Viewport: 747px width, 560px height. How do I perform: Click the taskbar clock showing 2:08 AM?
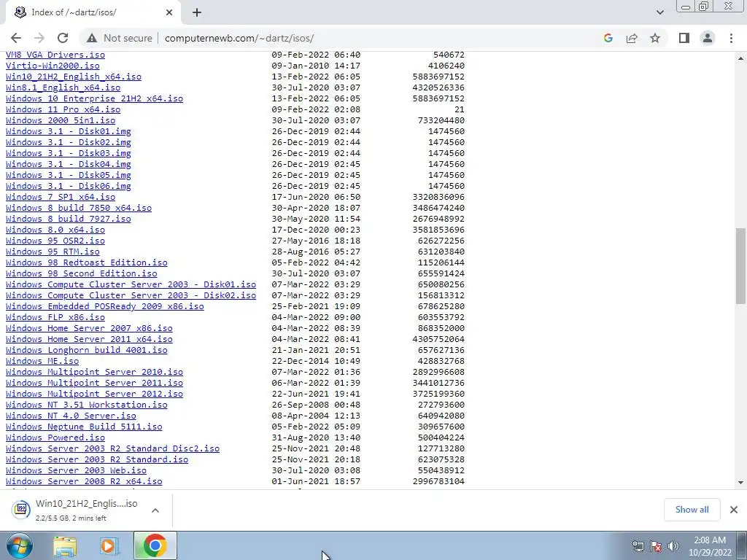click(x=710, y=546)
